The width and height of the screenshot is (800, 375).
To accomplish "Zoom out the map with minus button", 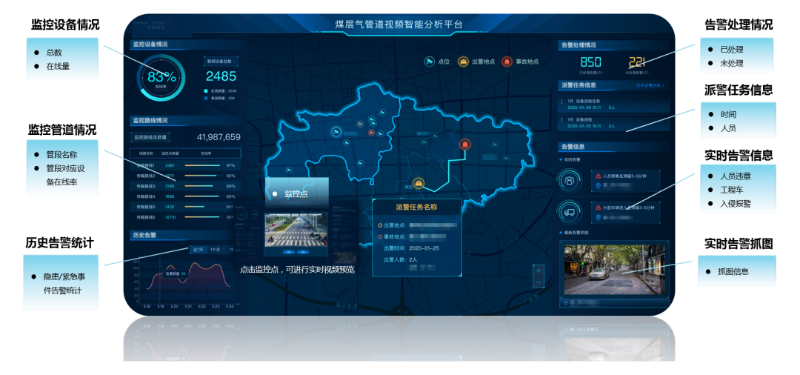I will 539,282.
